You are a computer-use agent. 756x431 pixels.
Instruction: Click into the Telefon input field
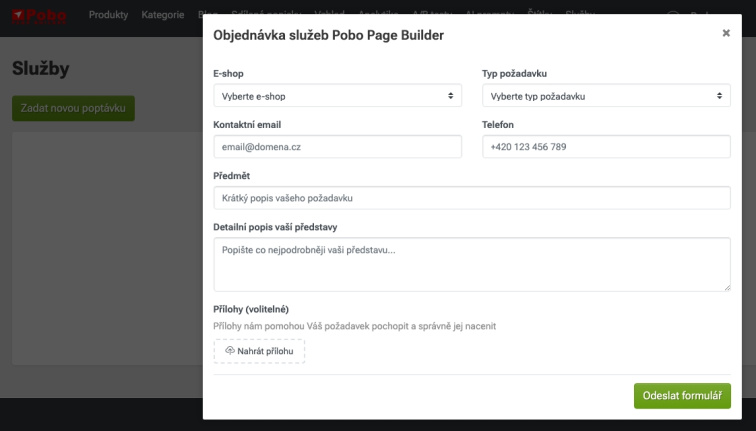(606, 147)
